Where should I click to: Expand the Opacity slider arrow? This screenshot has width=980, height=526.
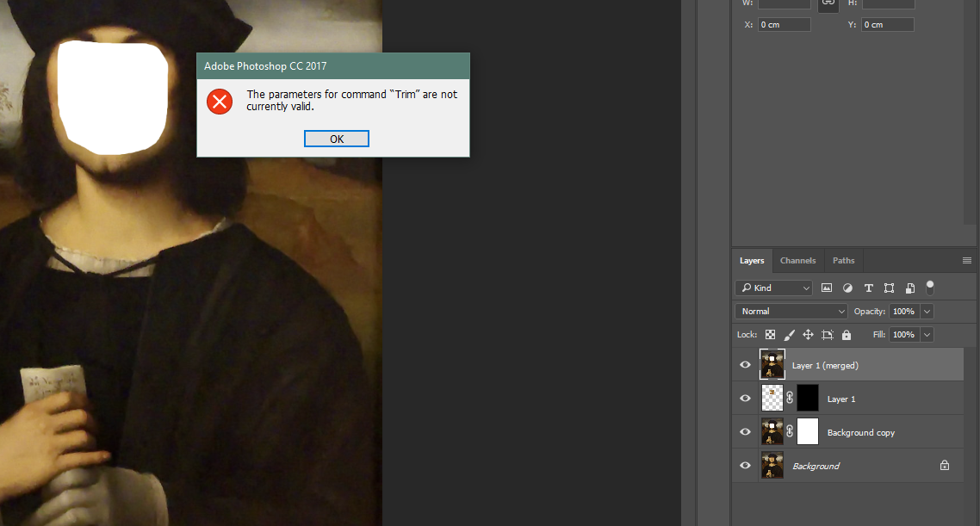(927, 311)
